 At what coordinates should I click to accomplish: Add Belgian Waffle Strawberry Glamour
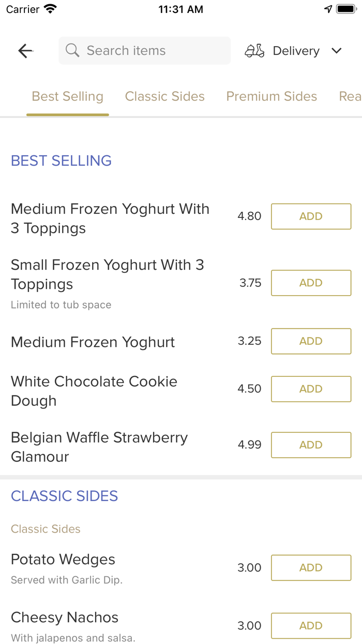pos(311,445)
